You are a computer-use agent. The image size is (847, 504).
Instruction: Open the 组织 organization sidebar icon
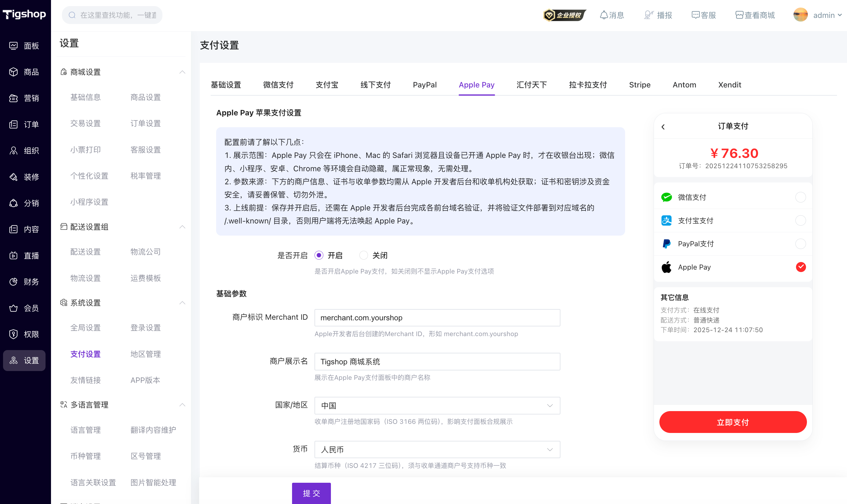pos(14,151)
